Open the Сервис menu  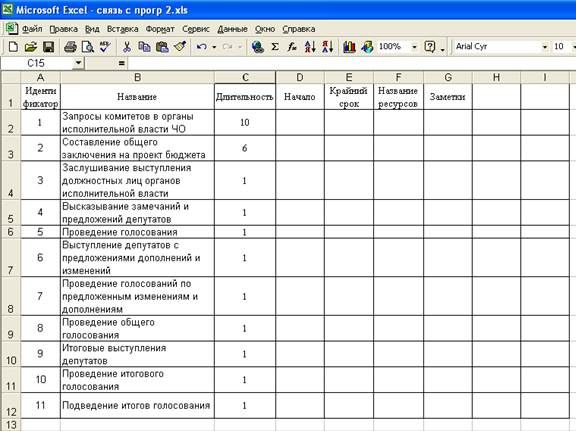[x=196, y=29]
